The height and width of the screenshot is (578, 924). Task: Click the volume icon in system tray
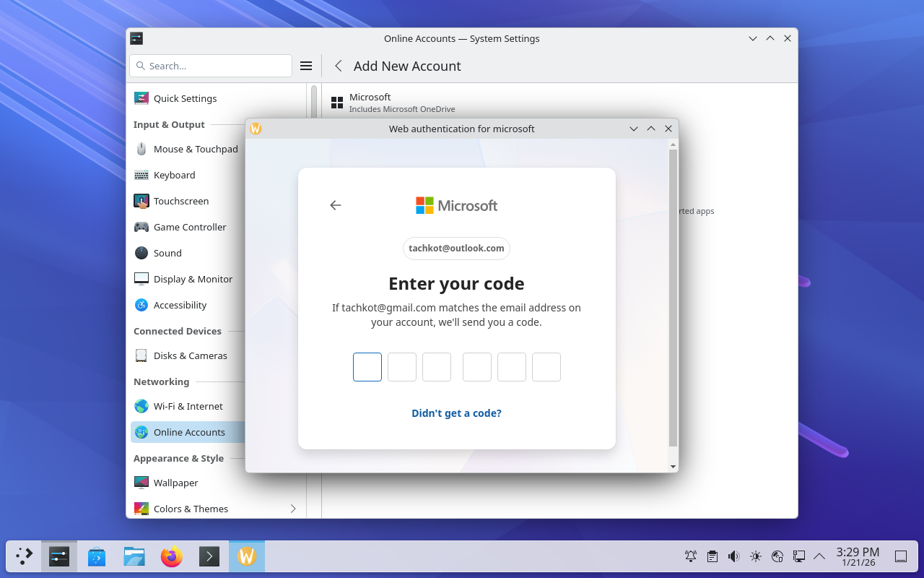pyautogui.click(x=733, y=556)
